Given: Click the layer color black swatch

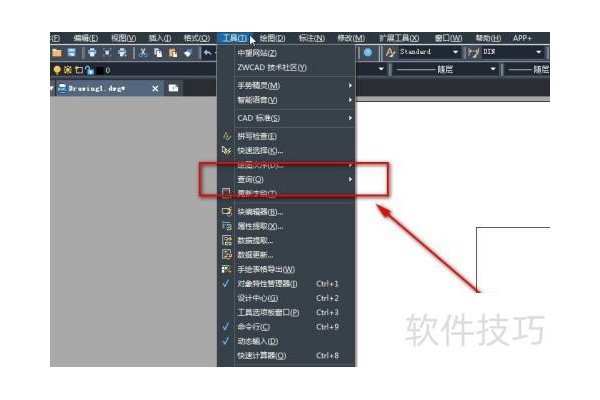Looking at the screenshot, I should [x=99, y=70].
